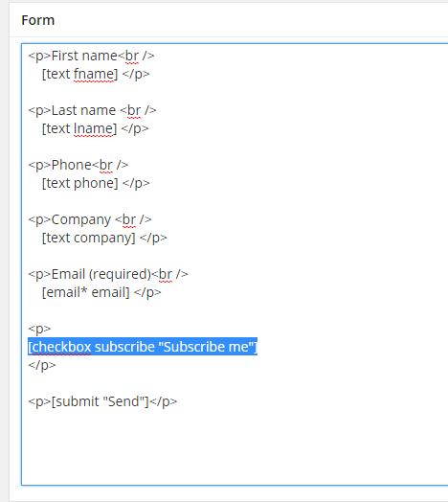448x502 pixels.
Task: Click inside the [text phone] tag
Action: 80,183
